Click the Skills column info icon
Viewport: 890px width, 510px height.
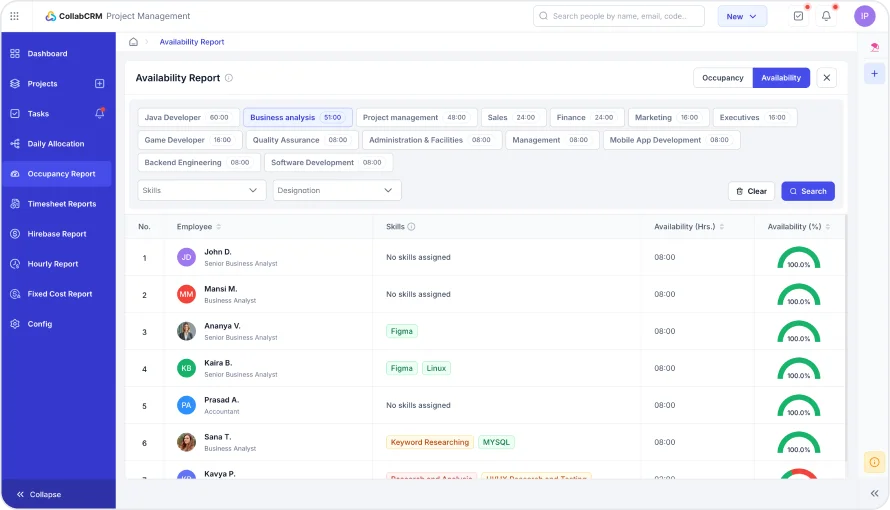pos(411,227)
